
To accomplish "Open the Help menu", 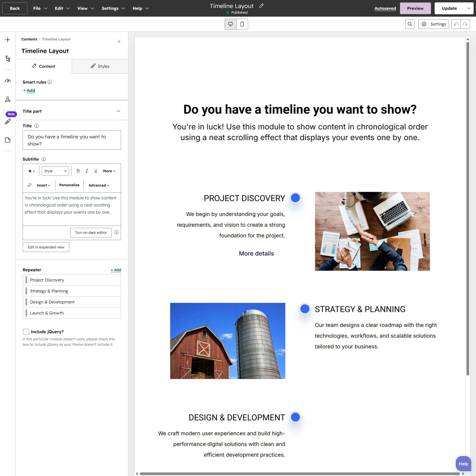I will (x=141, y=8).
